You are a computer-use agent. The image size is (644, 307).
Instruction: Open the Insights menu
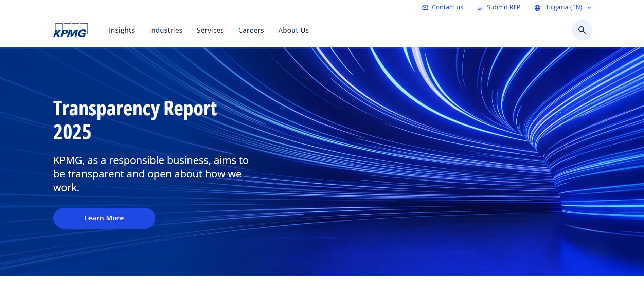(x=122, y=30)
